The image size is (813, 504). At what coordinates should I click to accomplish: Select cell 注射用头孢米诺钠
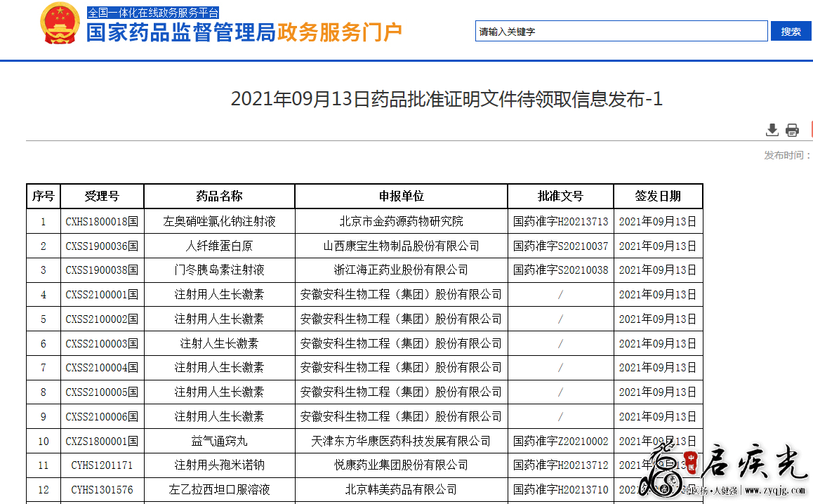coord(219,465)
